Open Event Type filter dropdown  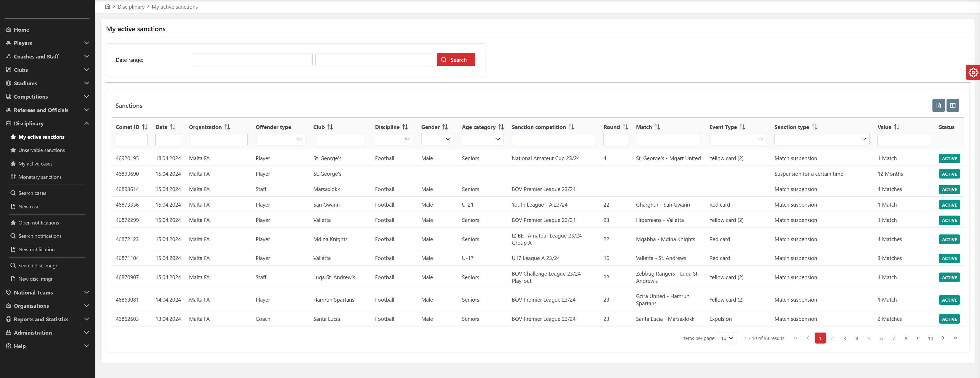[737, 139]
